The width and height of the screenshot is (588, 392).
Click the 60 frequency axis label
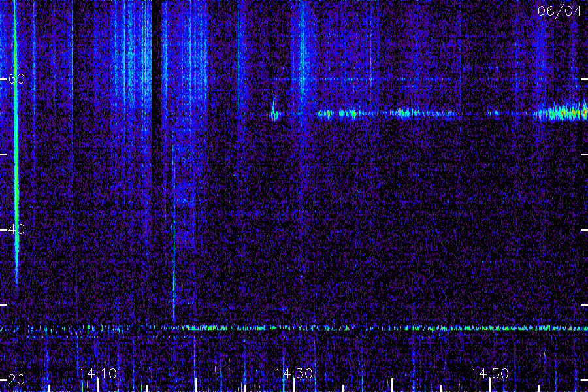(x=16, y=79)
